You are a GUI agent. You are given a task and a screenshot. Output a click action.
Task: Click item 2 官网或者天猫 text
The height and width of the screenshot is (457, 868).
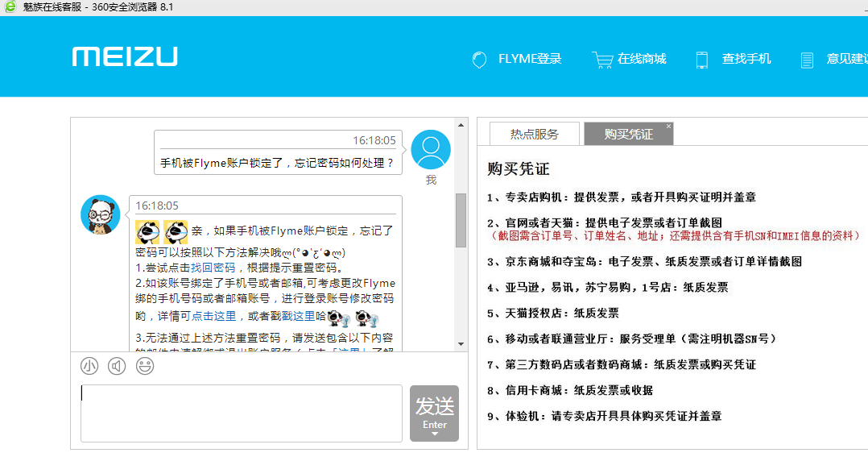click(x=605, y=222)
